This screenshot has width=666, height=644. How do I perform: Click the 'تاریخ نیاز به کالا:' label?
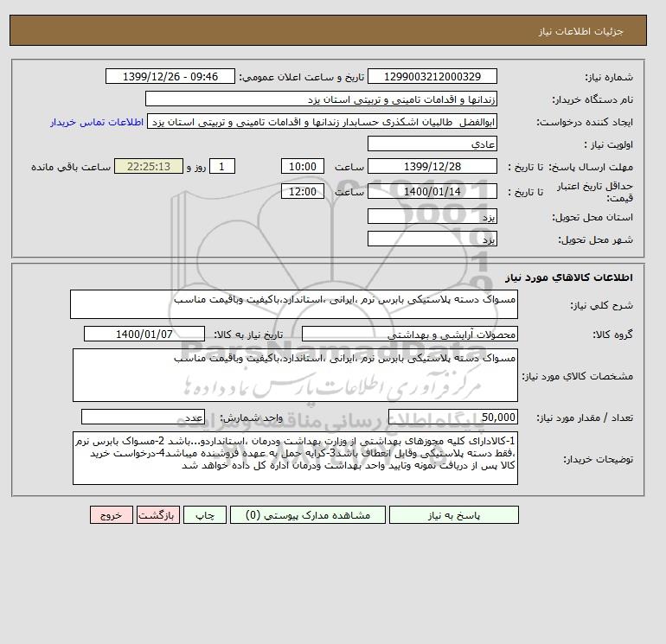tap(248, 335)
